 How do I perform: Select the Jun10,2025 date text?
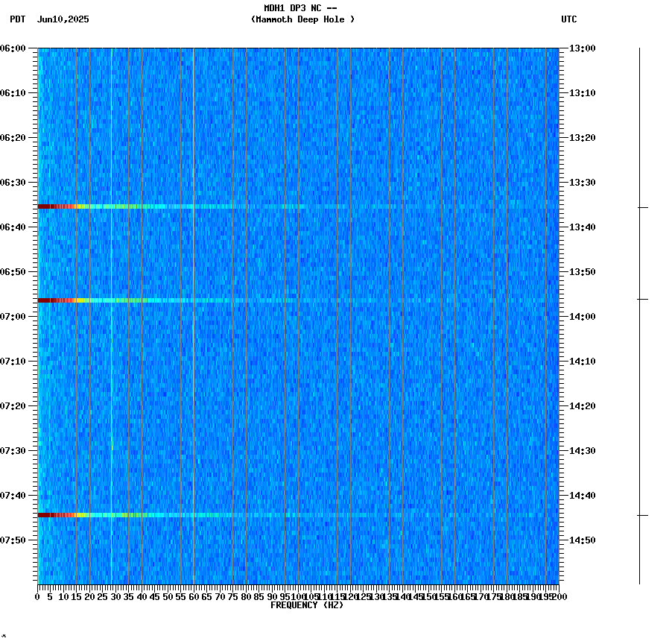coord(62,20)
